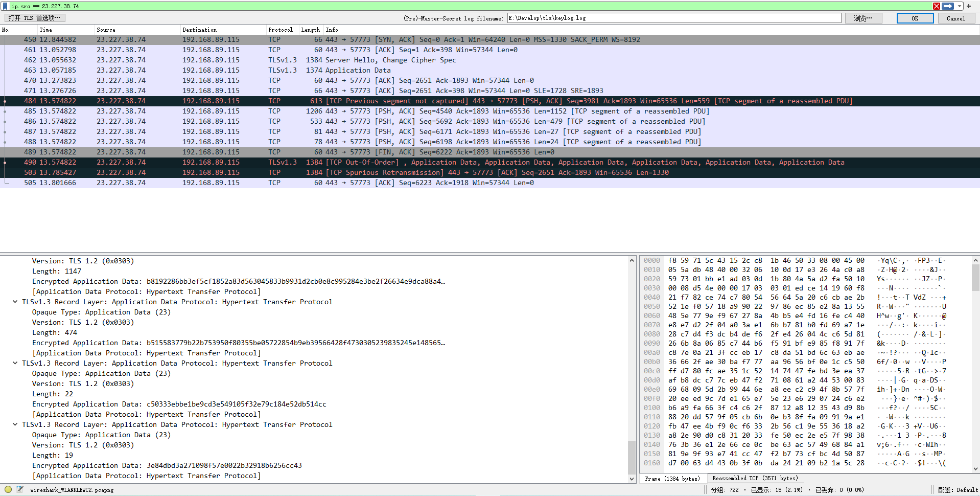Clear the display filter with red X

point(936,6)
